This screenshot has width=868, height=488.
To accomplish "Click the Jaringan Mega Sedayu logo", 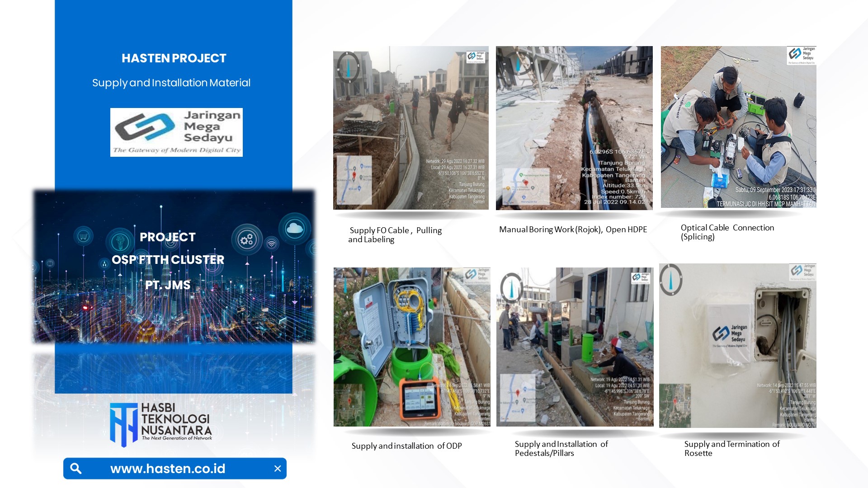I will point(176,132).
